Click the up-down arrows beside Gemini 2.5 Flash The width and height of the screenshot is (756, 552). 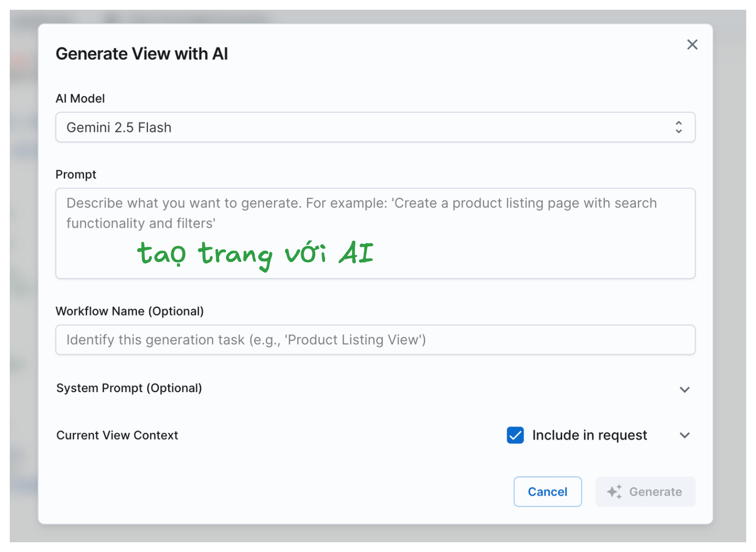click(x=679, y=127)
